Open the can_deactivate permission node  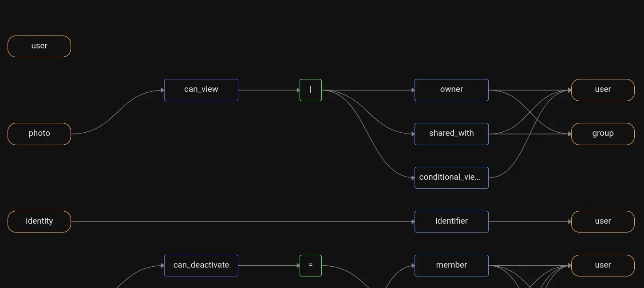201,265
